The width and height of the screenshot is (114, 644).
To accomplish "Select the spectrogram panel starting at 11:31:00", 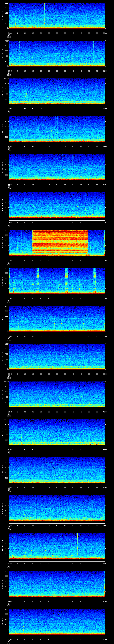I will [x=57, y=91].
